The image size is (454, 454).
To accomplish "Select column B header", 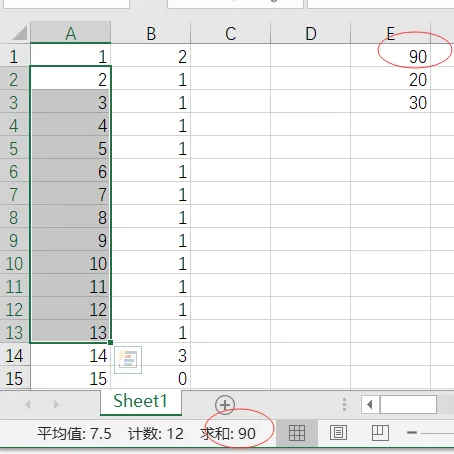I will click(151, 33).
